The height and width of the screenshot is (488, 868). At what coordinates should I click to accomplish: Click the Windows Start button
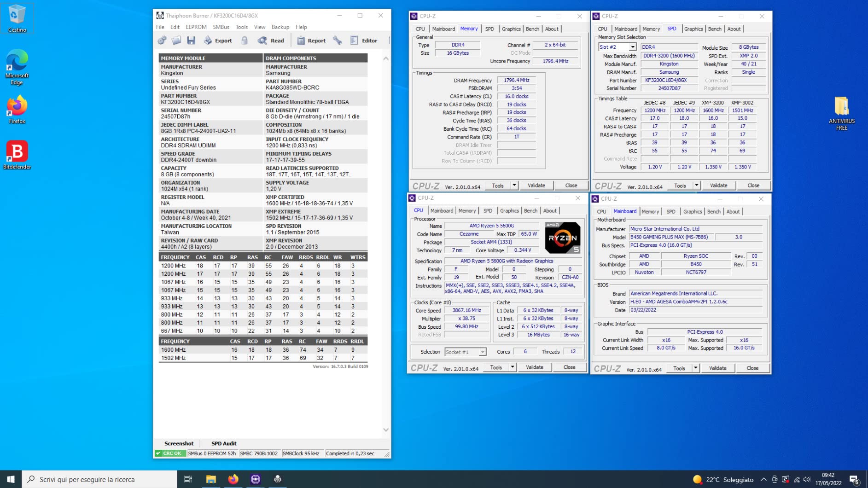11,479
